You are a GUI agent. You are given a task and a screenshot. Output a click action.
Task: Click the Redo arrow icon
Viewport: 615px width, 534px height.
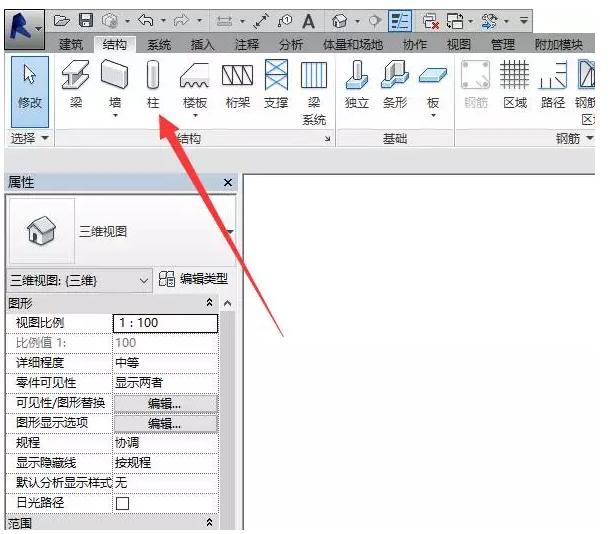coord(181,20)
